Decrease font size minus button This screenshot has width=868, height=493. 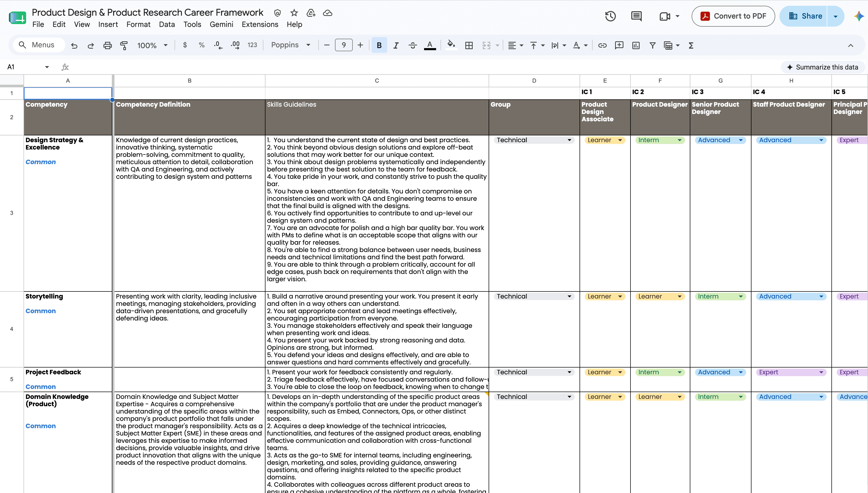327,45
